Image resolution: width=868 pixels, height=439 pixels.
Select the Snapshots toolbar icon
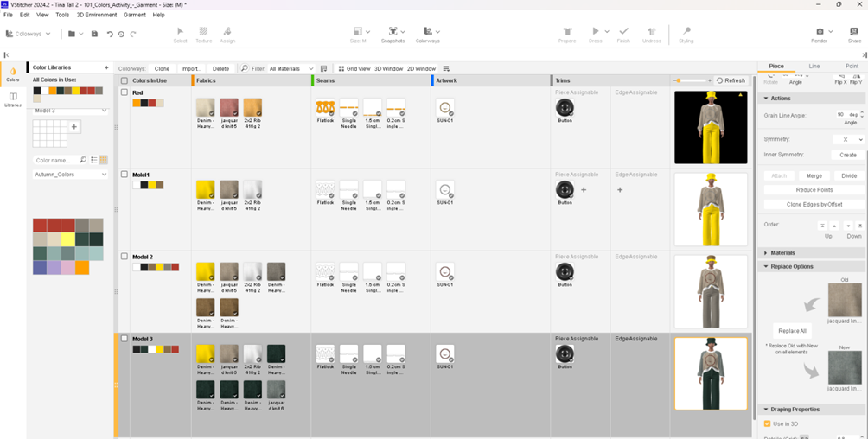[393, 32]
